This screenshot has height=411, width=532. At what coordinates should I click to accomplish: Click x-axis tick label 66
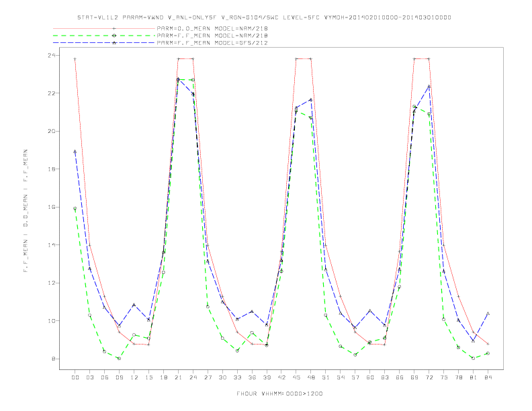click(400, 377)
